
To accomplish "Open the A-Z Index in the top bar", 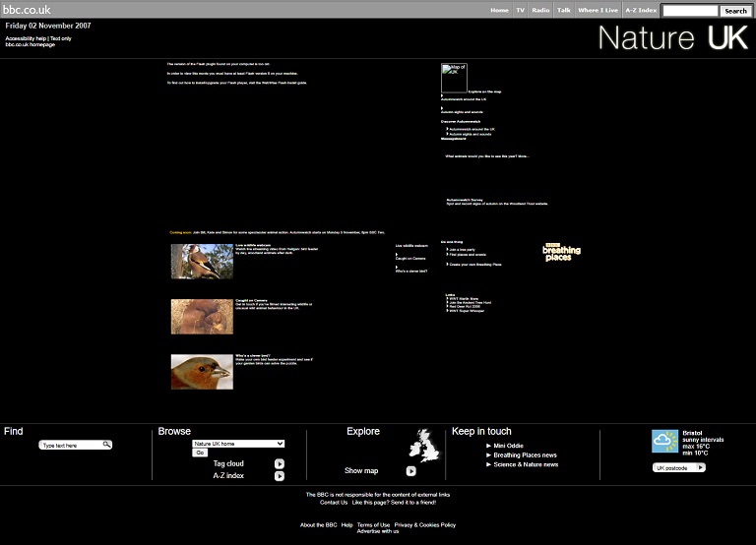I will click(641, 10).
